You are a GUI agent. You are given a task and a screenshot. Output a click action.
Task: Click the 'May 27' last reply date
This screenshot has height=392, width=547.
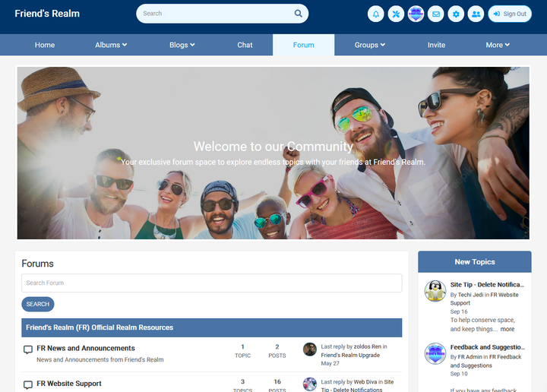tap(330, 363)
